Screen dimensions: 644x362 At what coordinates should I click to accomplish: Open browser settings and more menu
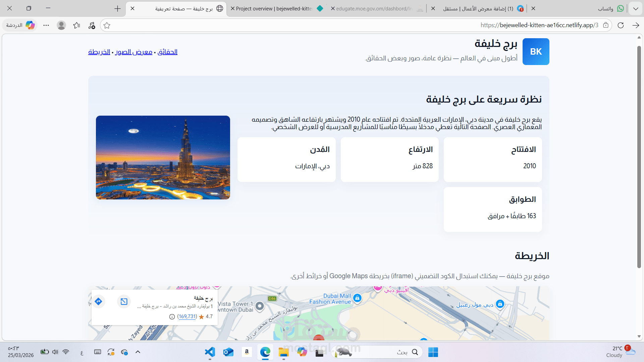(x=46, y=25)
